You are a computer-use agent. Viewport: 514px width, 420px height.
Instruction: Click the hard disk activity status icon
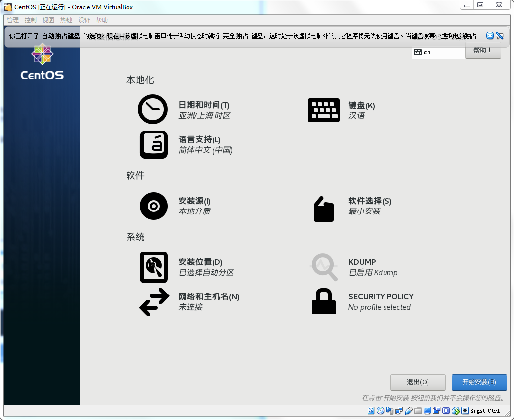tap(371, 411)
